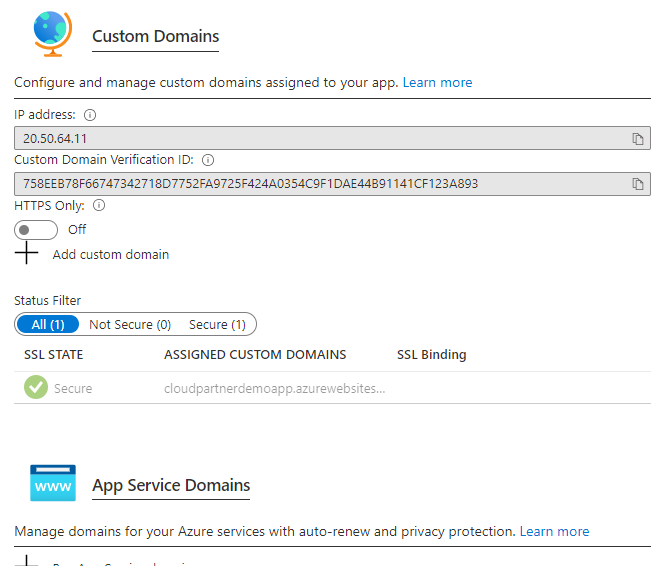Click the Add custom domain label
Image resolution: width=668 pixels, height=566 pixels.
pos(110,254)
